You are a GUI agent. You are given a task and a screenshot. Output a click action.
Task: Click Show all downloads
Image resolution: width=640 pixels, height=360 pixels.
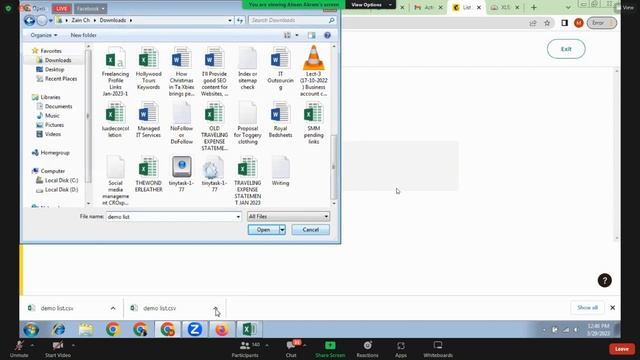[587, 308]
